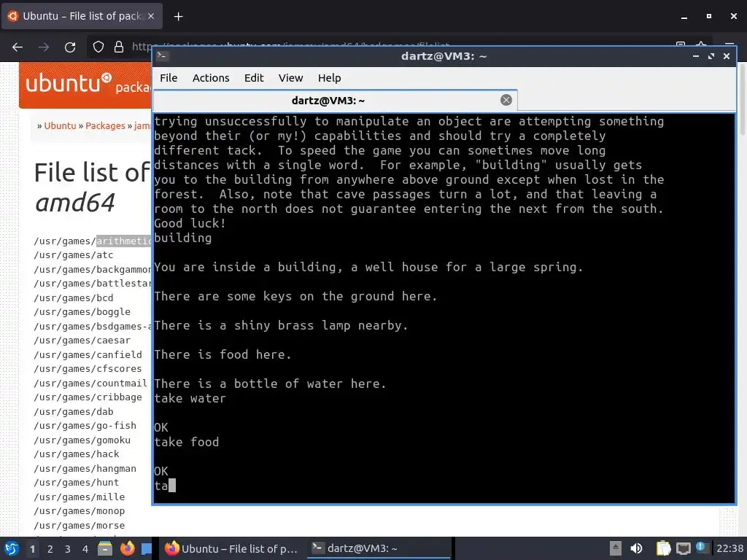
Task: Click the padlock site security icon
Action: click(x=119, y=47)
